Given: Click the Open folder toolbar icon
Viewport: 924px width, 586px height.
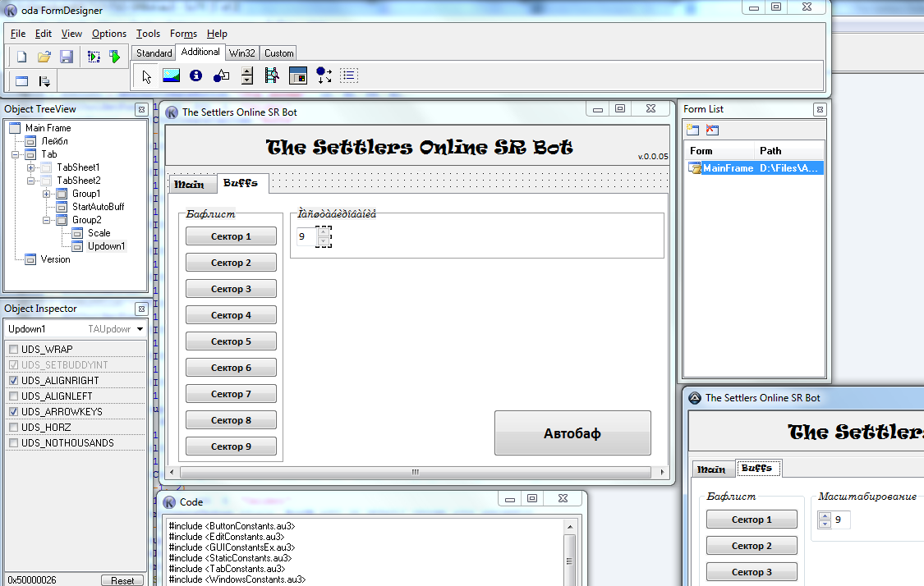Looking at the screenshot, I should tap(44, 57).
